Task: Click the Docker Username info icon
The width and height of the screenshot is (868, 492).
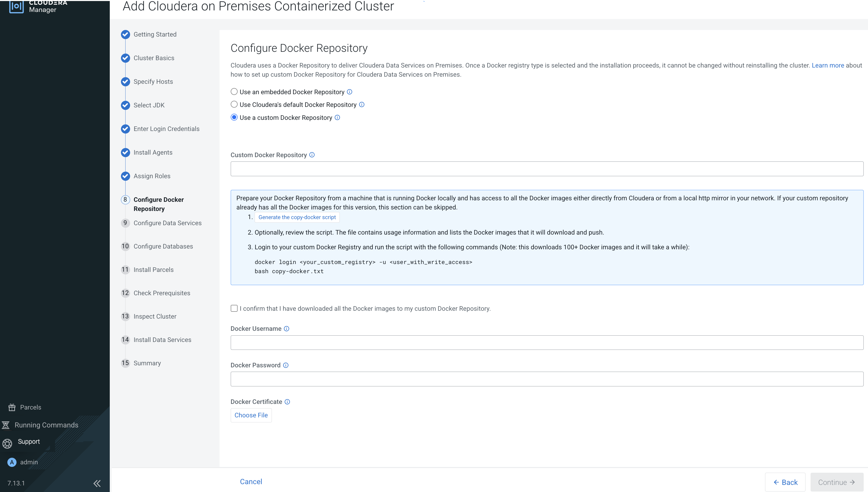Action: point(286,329)
